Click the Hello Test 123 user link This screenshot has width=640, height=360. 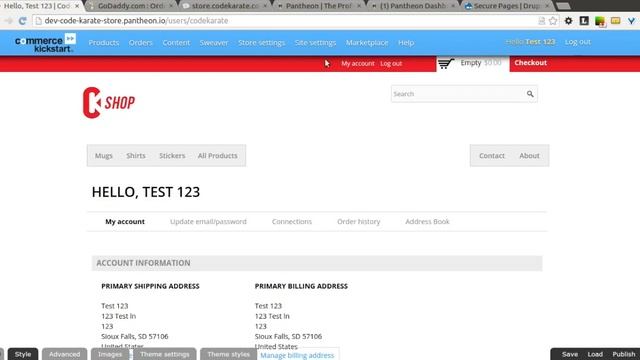click(530, 42)
